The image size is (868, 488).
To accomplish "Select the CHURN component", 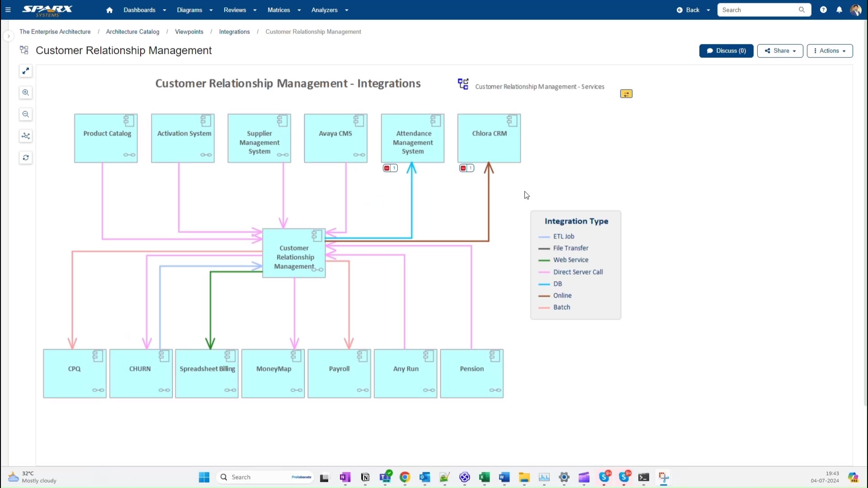I will pyautogui.click(x=141, y=374).
